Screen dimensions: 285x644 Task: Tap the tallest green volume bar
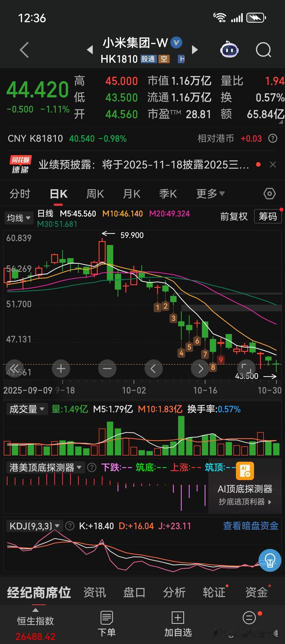181,435
